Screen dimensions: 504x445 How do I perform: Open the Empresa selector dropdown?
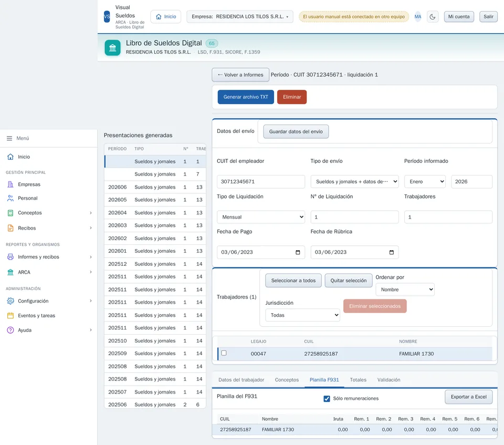point(240,17)
